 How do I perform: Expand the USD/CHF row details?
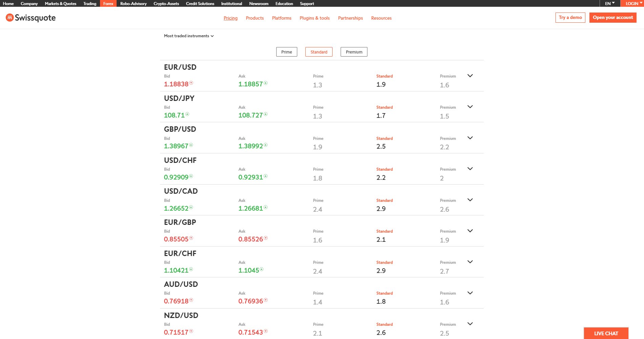(470, 169)
